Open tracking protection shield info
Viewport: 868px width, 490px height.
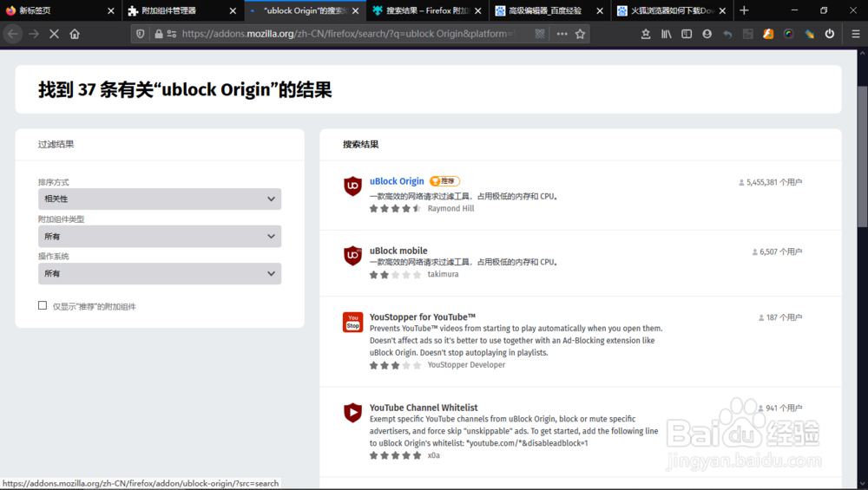(x=141, y=34)
